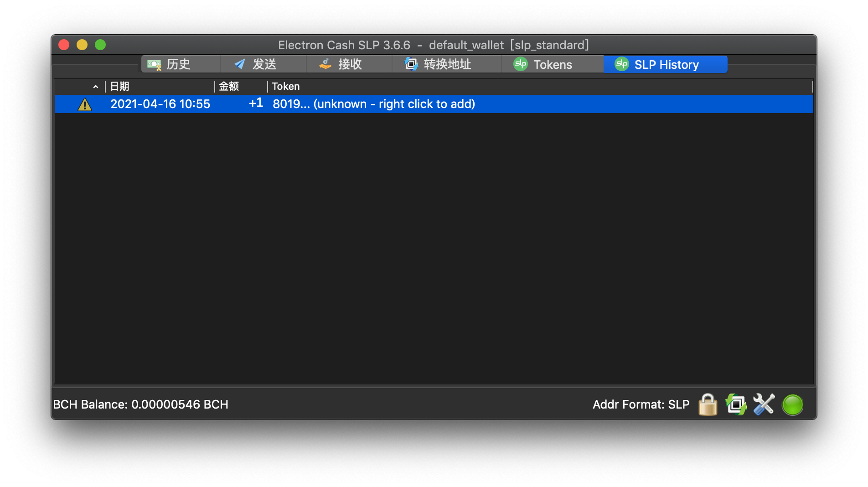868x487 pixels.
Task: Click the BCH Balance status text
Action: [x=141, y=404]
